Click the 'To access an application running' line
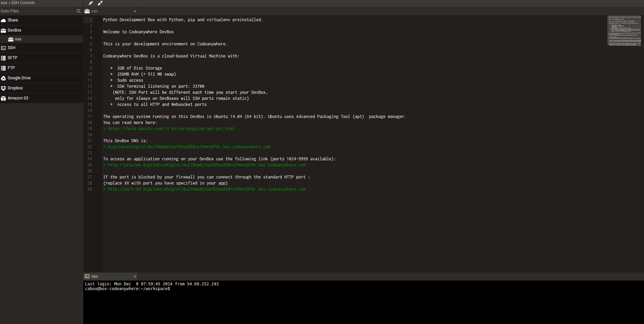 (x=219, y=159)
